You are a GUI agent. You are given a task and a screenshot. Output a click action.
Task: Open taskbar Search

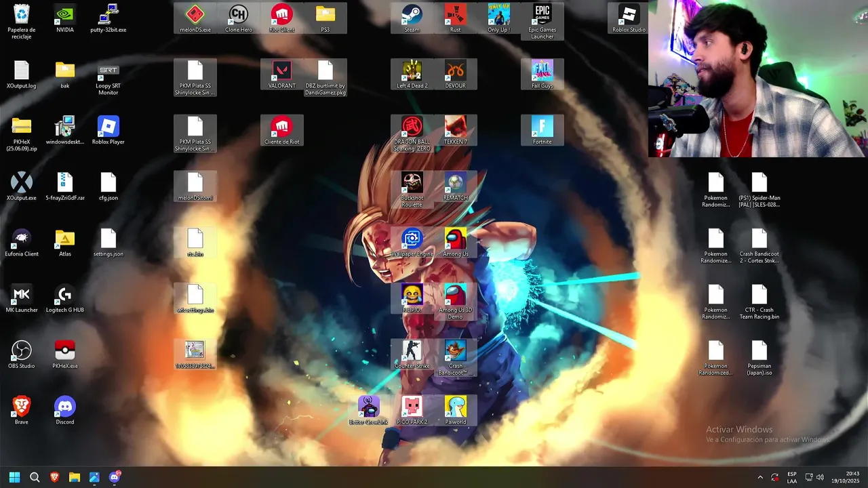point(35,477)
